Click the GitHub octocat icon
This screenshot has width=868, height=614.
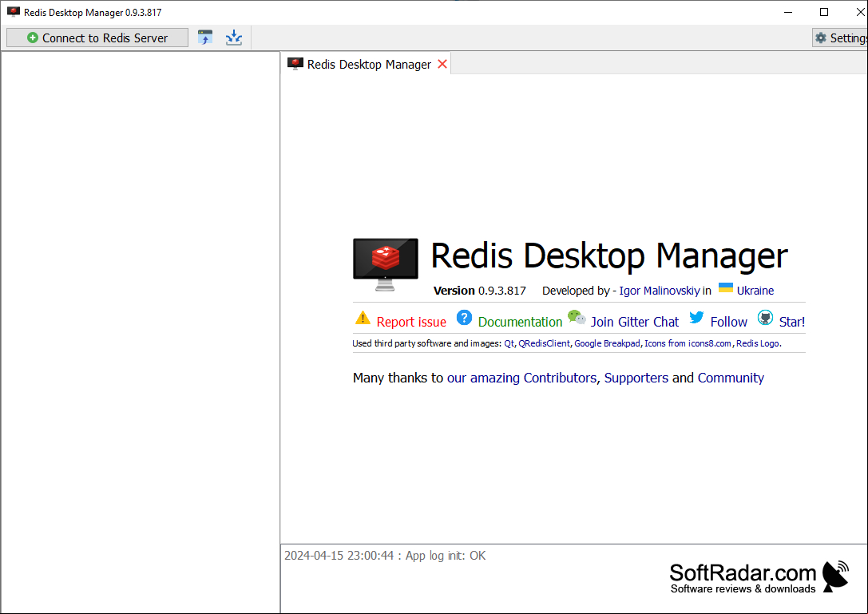tap(765, 317)
